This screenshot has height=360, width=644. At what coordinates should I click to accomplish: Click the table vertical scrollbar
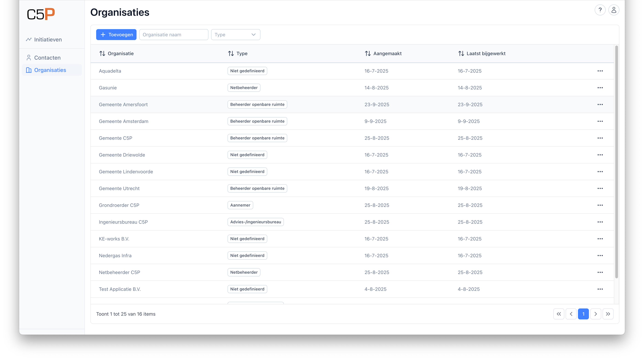tap(616, 162)
